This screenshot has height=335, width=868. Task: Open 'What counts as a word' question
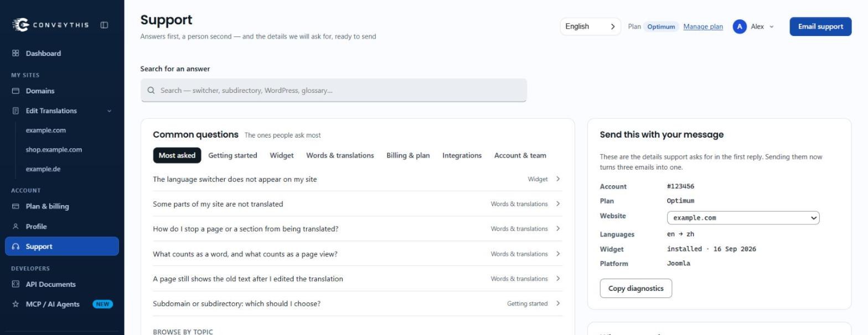click(x=358, y=254)
